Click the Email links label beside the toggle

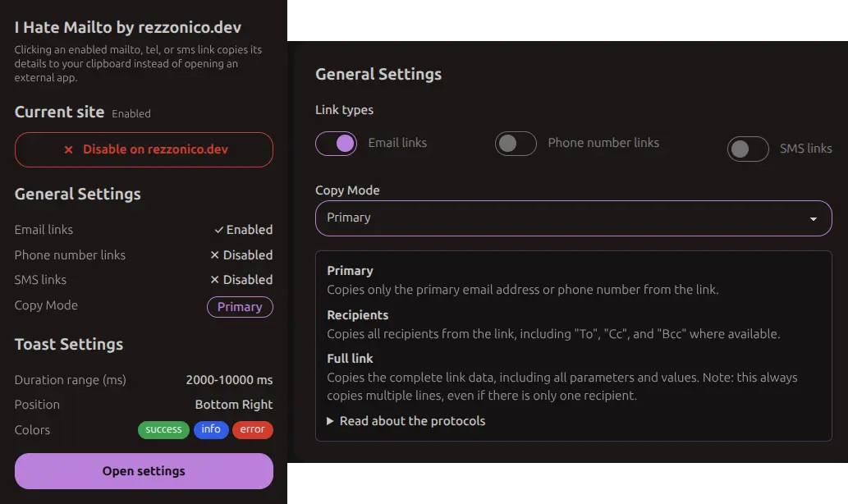pyautogui.click(x=397, y=143)
